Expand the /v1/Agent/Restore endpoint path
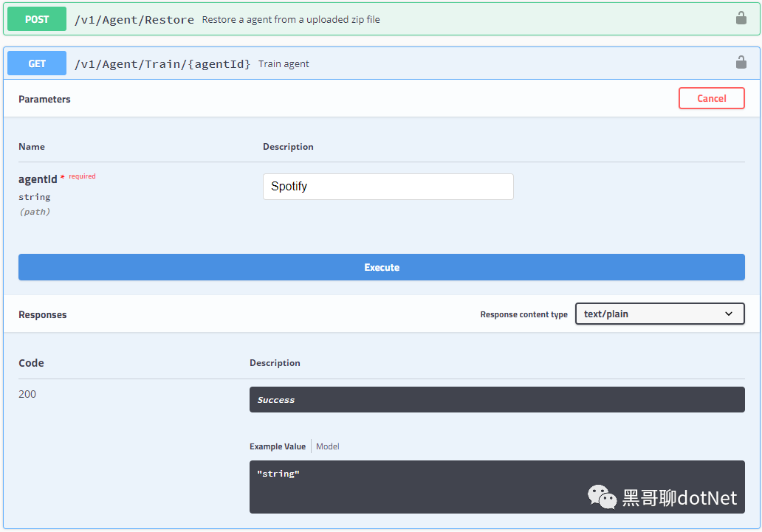The width and height of the screenshot is (762, 532). coord(134,20)
